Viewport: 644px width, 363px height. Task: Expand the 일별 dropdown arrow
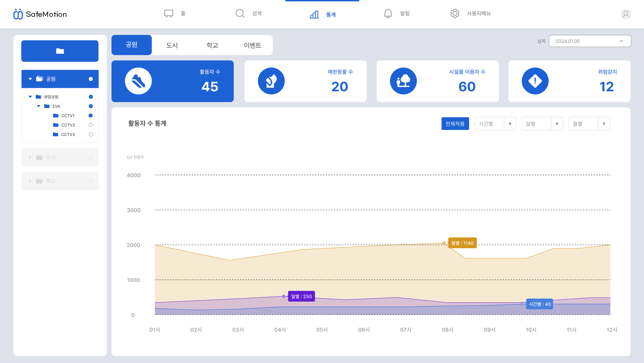pos(557,124)
